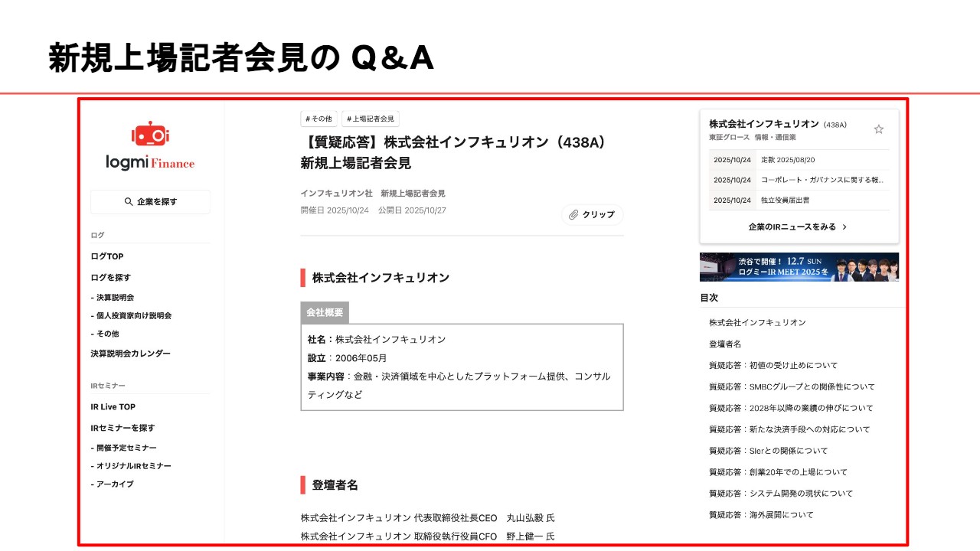Open the 独立役員届出書 news item

click(x=785, y=200)
